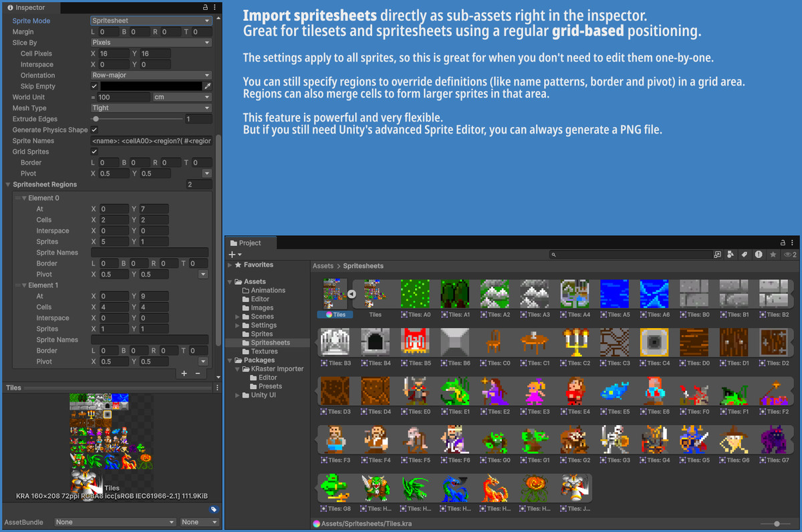Screen dimensions: 802x532
Task: Select the Inspector tab
Action: 30,7
